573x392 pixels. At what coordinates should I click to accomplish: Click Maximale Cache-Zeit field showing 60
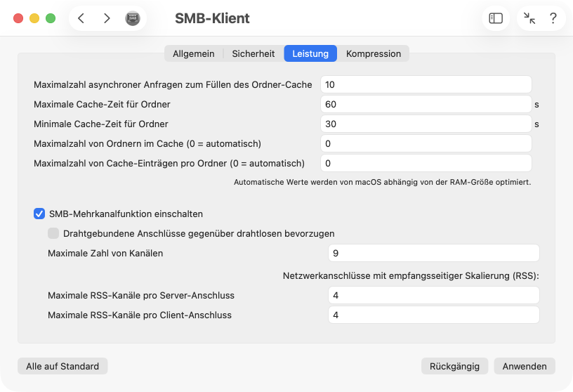click(x=426, y=104)
